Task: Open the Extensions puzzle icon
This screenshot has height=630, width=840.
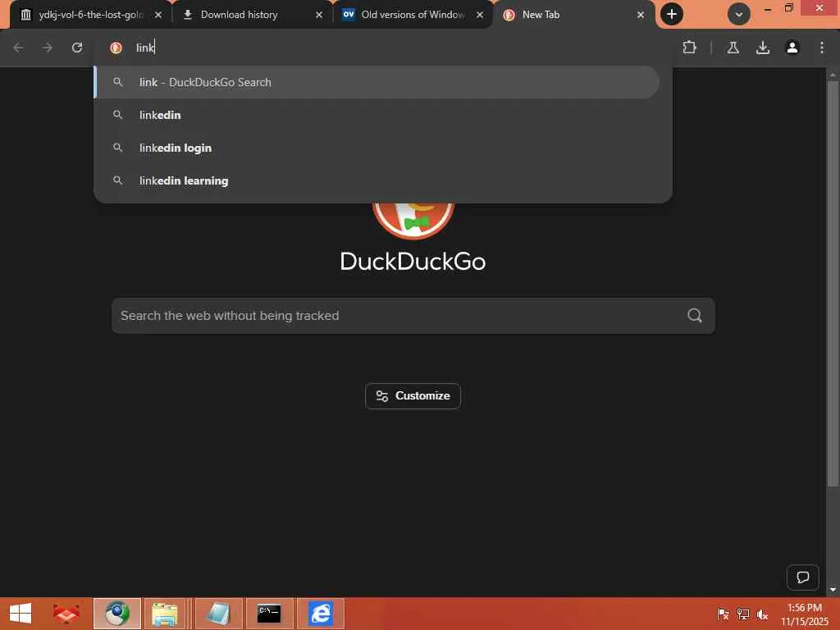Action: coord(689,48)
